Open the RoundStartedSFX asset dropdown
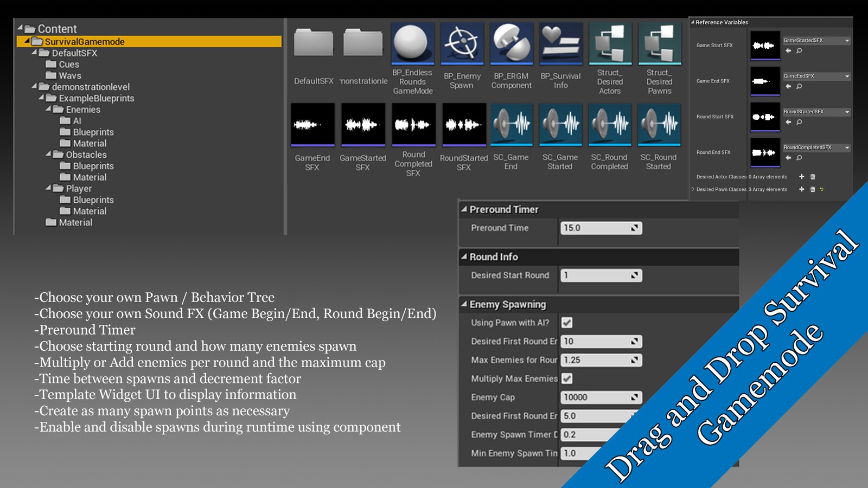The width and height of the screenshot is (868, 488). (x=816, y=112)
